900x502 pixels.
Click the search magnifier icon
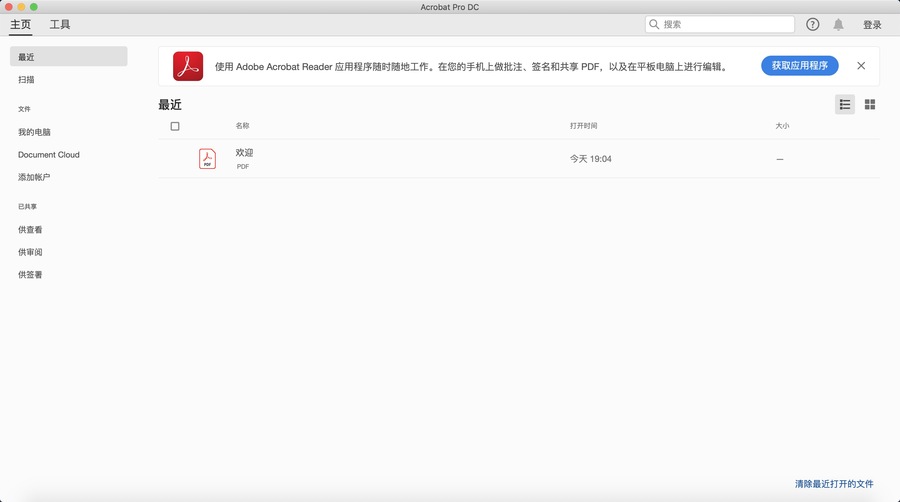point(654,24)
